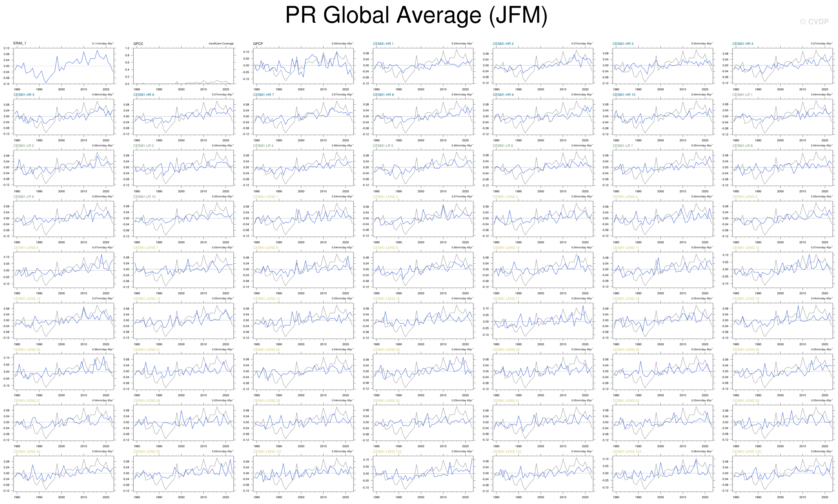The width and height of the screenshot is (838, 504).
Task: Click the CESM1-LR 1 title label
Action: (742, 95)
